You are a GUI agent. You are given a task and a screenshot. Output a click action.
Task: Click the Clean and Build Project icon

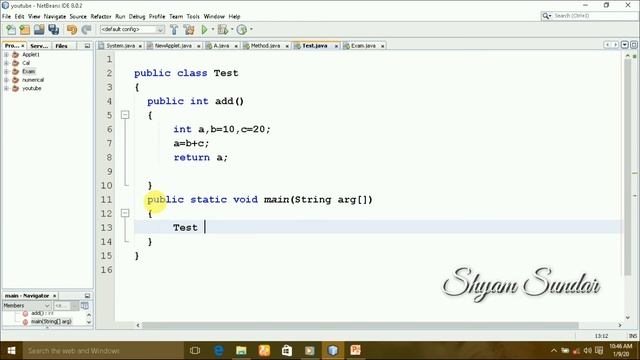(x=189, y=29)
